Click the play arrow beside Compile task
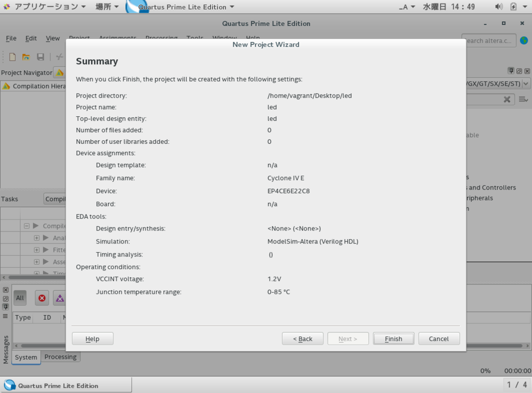The width and height of the screenshot is (532, 393). [x=36, y=226]
